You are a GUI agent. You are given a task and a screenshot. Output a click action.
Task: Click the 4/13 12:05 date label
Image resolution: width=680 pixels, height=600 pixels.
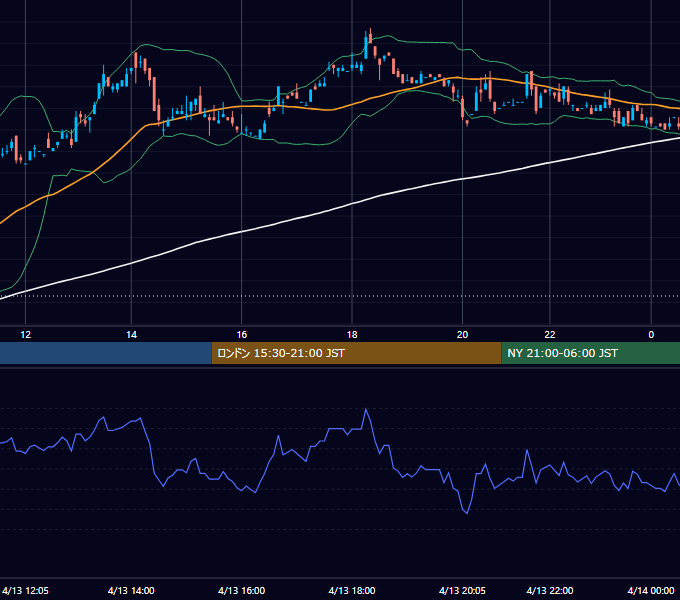[25, 591]
